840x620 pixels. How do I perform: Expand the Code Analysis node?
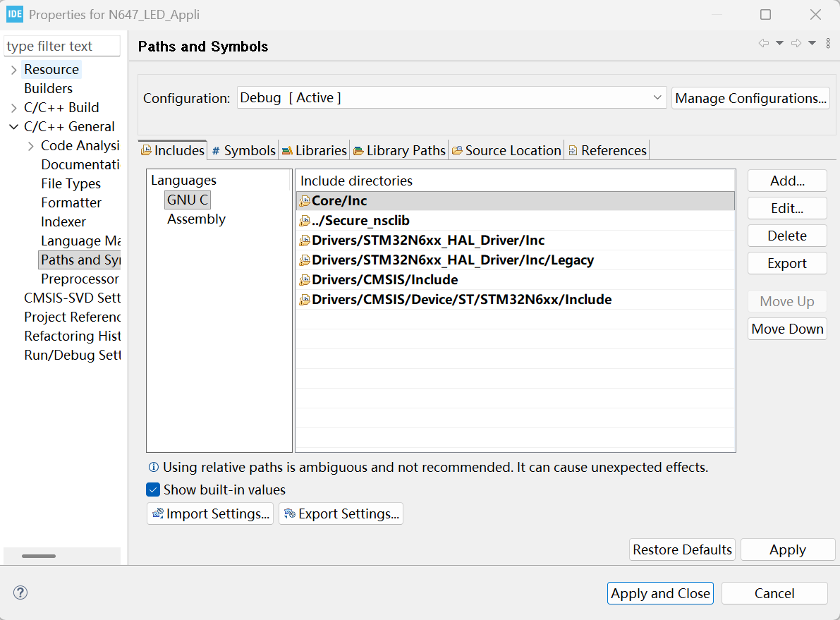(x=31, y=146)
